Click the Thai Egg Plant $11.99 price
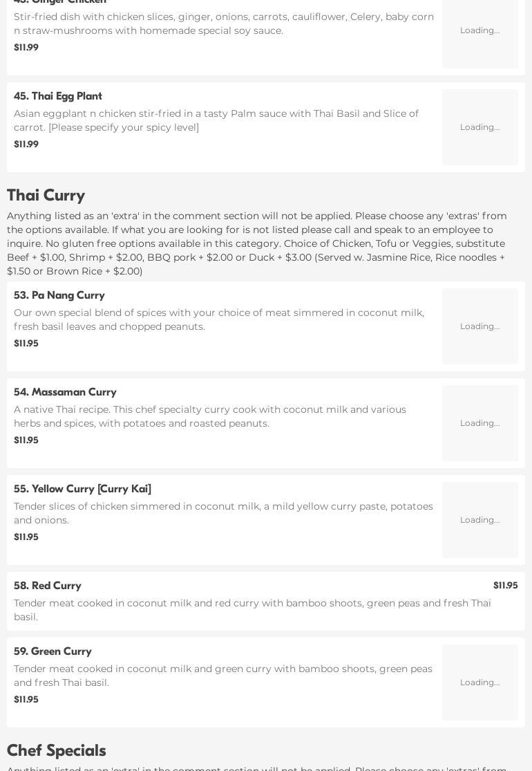The width and height of the screenshot is (532, 771). [x=26, y=145]
